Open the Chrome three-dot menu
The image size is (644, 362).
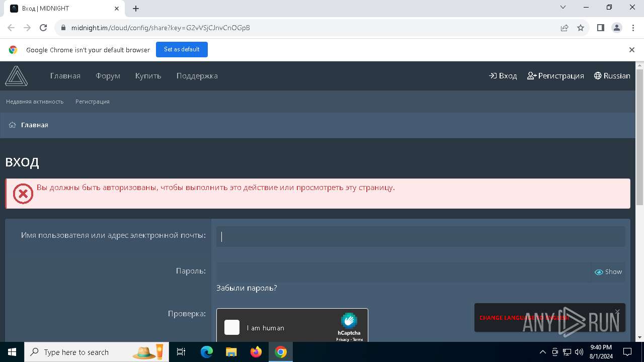(633, 28)
